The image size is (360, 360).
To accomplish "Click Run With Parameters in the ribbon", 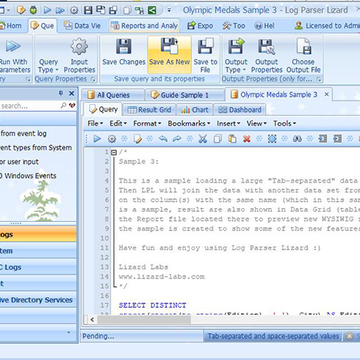I will 14,55.
